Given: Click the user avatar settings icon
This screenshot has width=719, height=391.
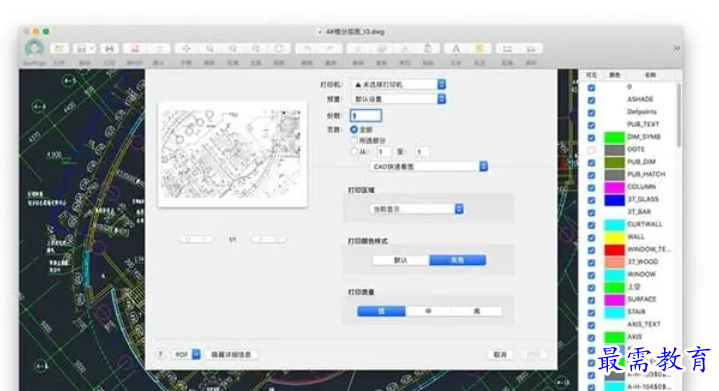Looking at the screenshot, I should tap(34, 48).
